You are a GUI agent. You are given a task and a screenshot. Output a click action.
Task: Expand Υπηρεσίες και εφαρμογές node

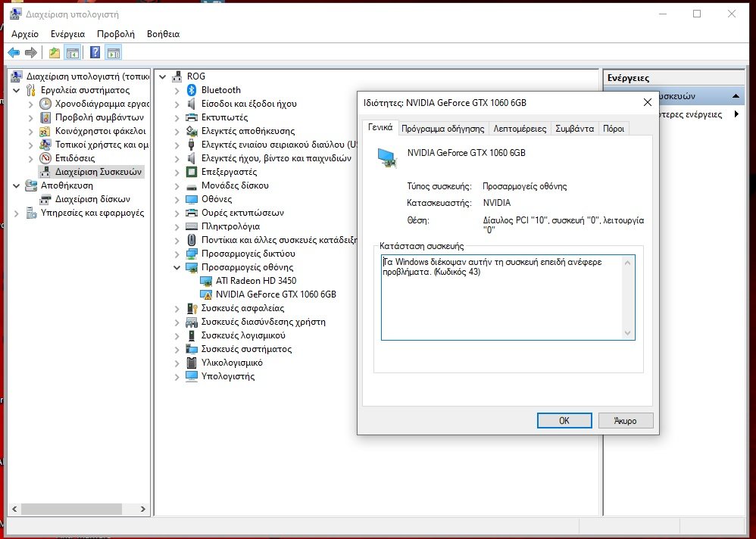[x=17, y=213]
